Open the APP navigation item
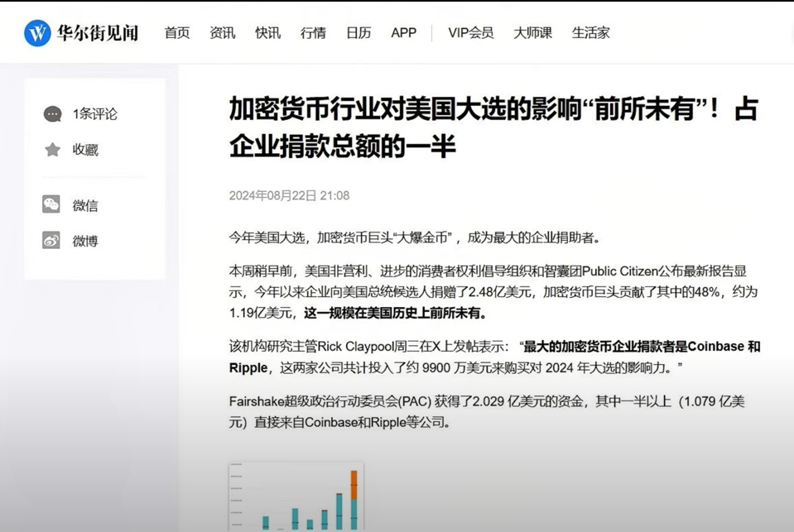The height and width of the screenshot is (532, 794). [403, 33]
